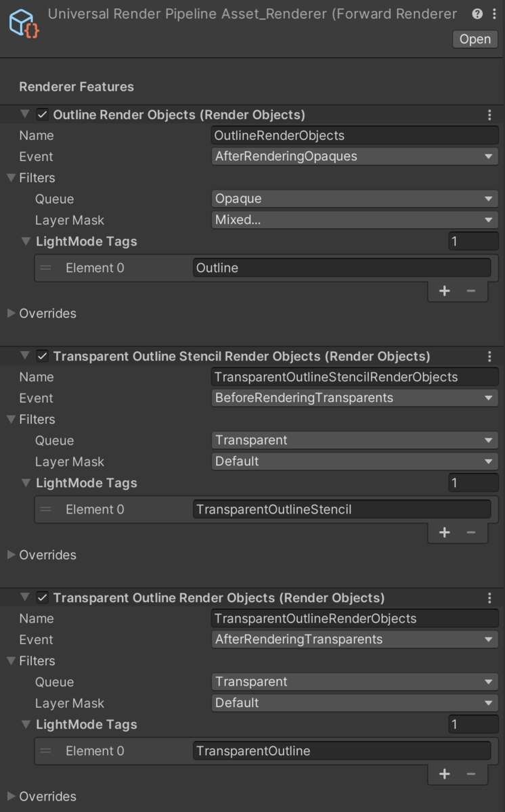Collapse LightMode Tags with TransparentOutlineStencil element
Screen dimensions: 505x812
click(26, 483)
